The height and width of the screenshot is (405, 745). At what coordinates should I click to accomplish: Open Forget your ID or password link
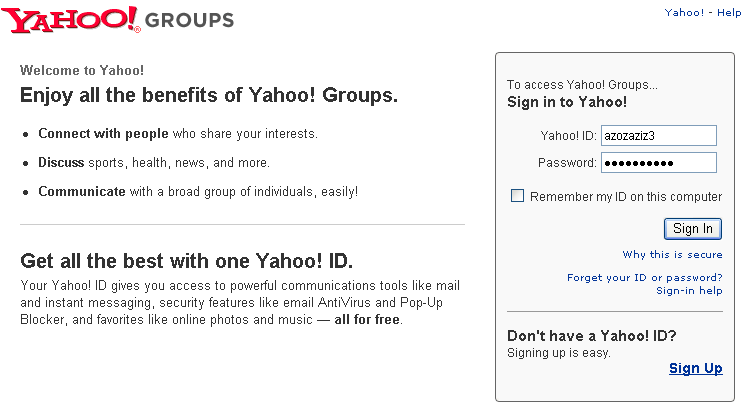pyautogui.click(x=644, y=277)
